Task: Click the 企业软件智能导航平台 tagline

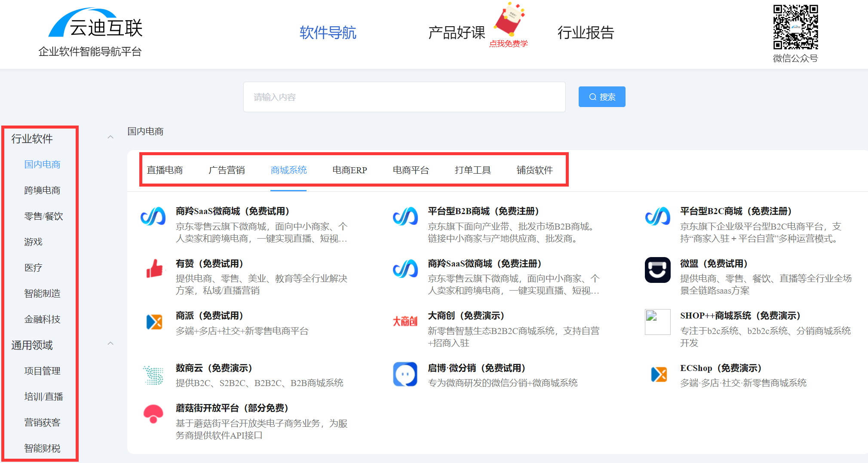Action: (90, 52)
